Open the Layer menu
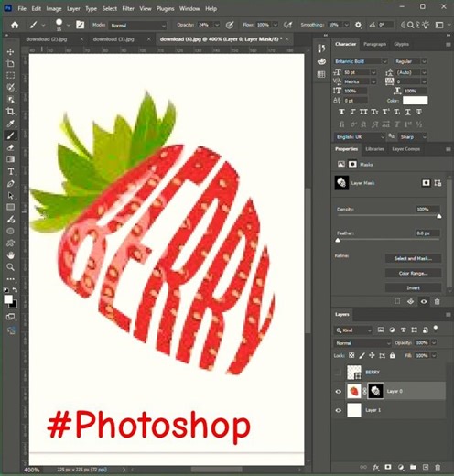 click(73, 8)
